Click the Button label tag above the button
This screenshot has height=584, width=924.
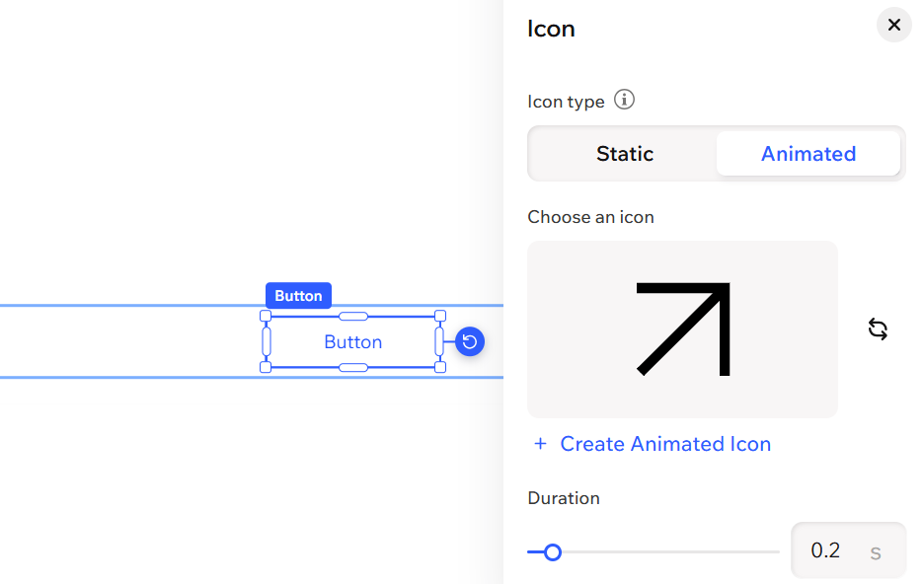point(298,295)
